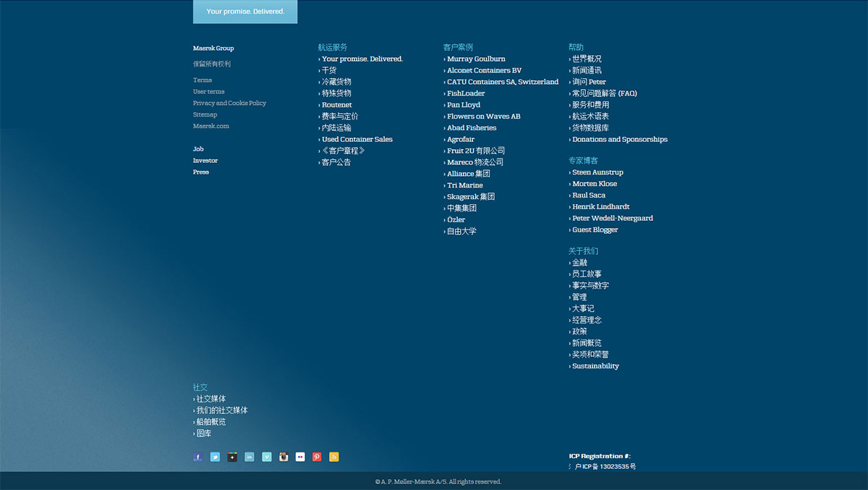Open the Abad Fisheries link
This screenshot has height=490, width=868.
470,128
